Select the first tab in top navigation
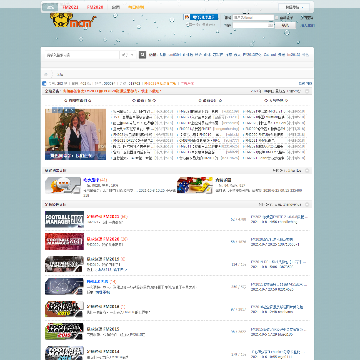The image size is (360, 360). coord(50,7)
